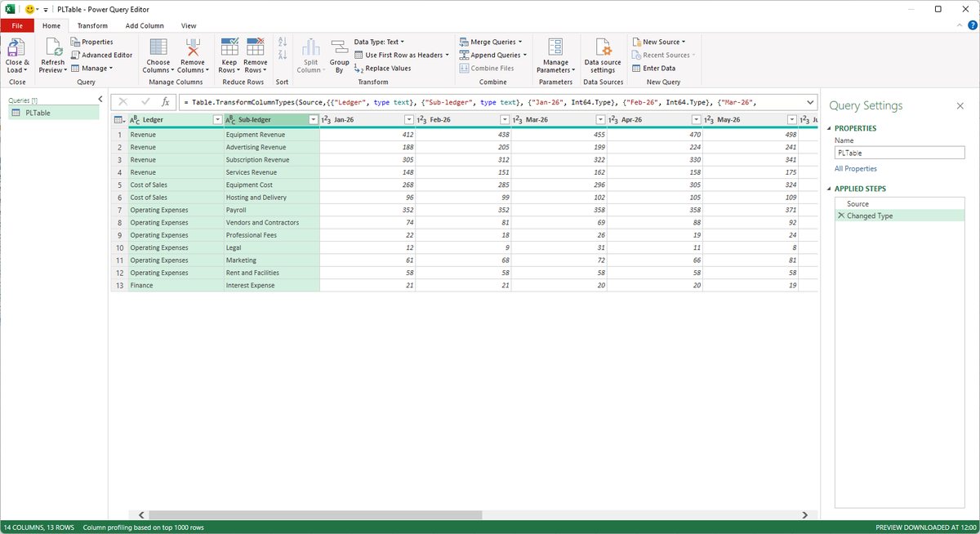Click the horizontal scrollbar thumb

click(x=314, y=515)
